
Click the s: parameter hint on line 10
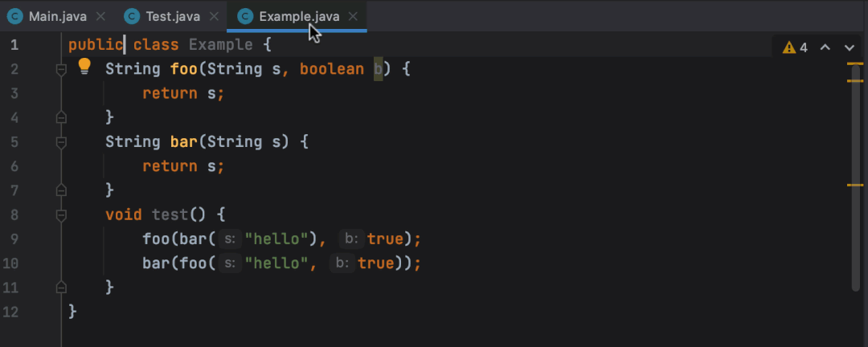click(230, 263)
